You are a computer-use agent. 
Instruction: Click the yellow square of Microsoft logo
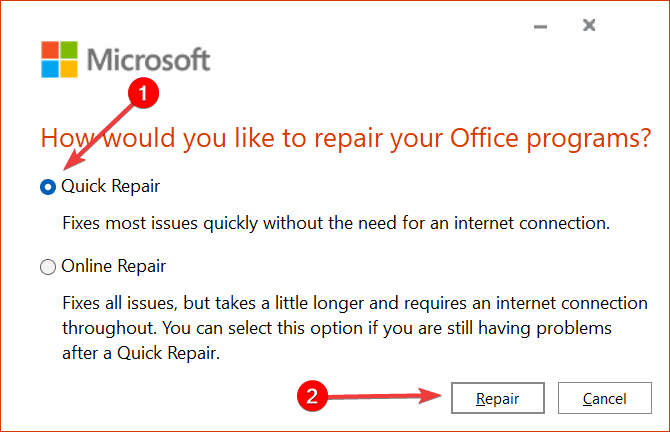coord(69,69)
